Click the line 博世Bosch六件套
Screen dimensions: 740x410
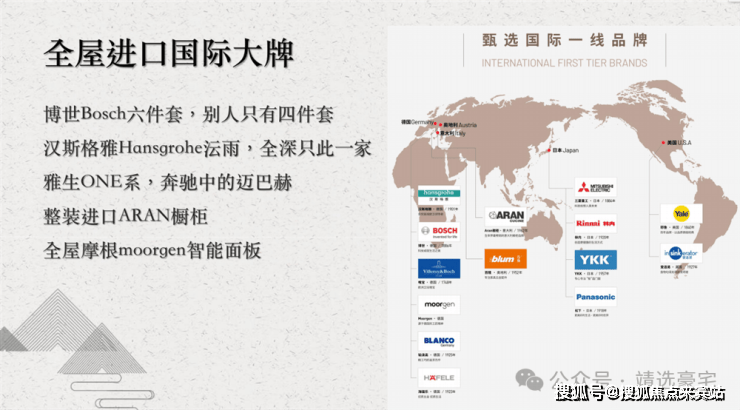tap(113, 114)
